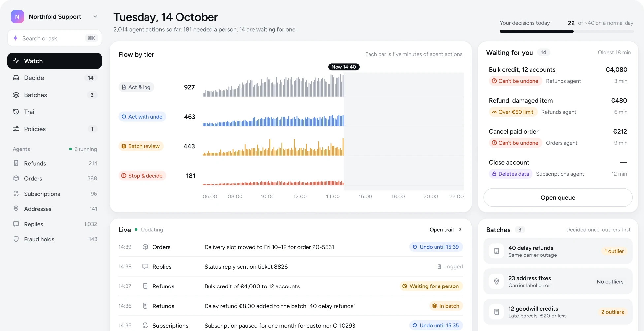Click Undo until 15:35 on Subscriptions row
The height and width of the screenshot is (331, 644).
[436, 325]
